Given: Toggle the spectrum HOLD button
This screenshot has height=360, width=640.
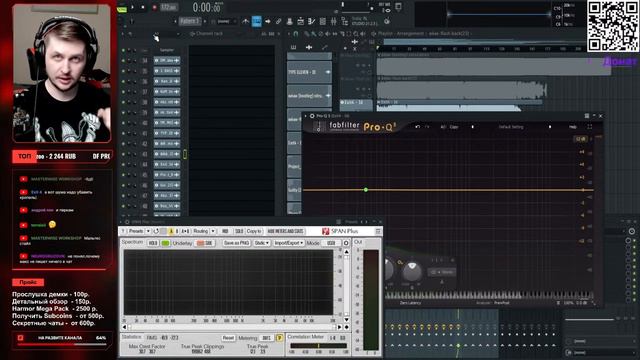Looking at the screenshot, I should coord(153,243).
